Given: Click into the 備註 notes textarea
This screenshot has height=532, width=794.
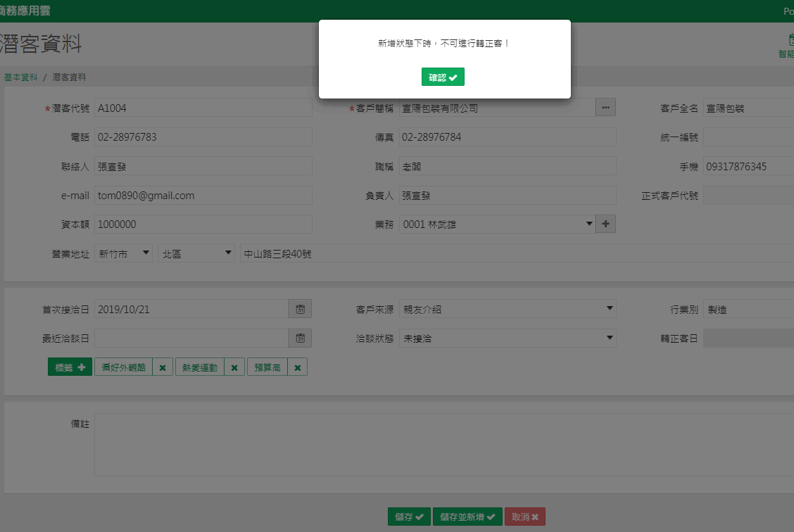Looking at the screenshot, I should point(444,445).
